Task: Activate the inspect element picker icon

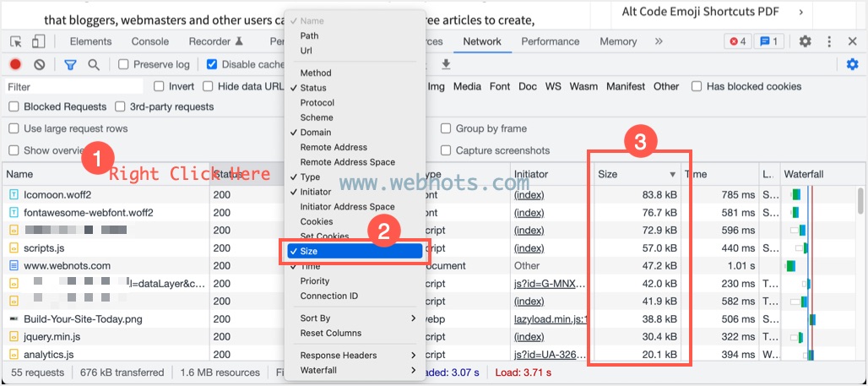Action: [x=16, y=41]
